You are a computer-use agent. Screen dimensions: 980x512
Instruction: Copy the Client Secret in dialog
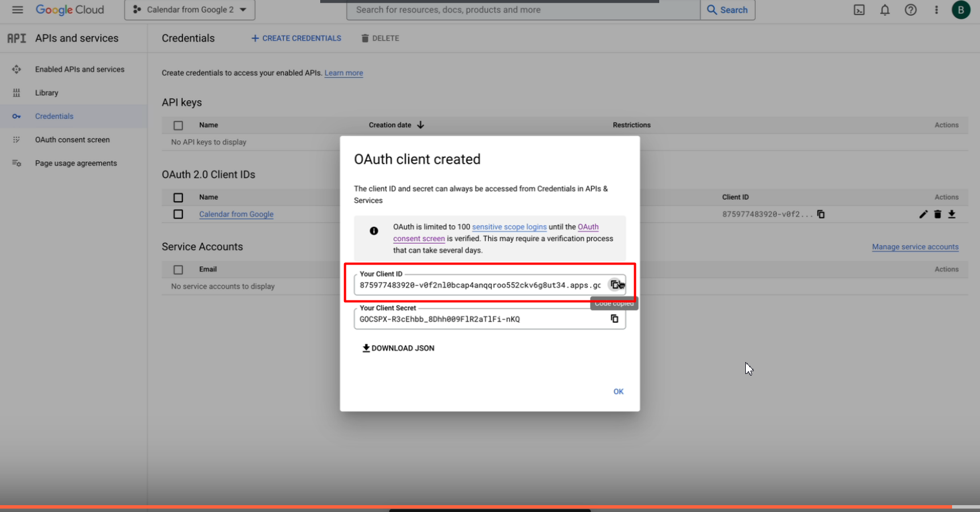point(614,319)
